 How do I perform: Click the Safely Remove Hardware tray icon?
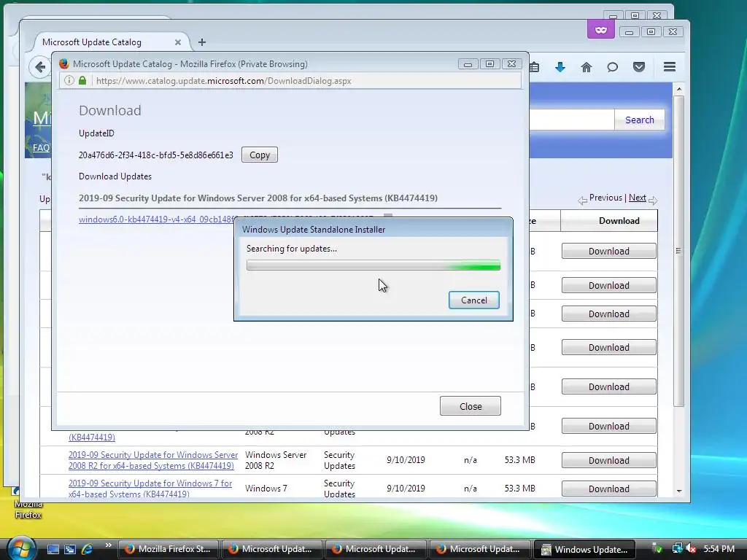click(x=657, y=548)
